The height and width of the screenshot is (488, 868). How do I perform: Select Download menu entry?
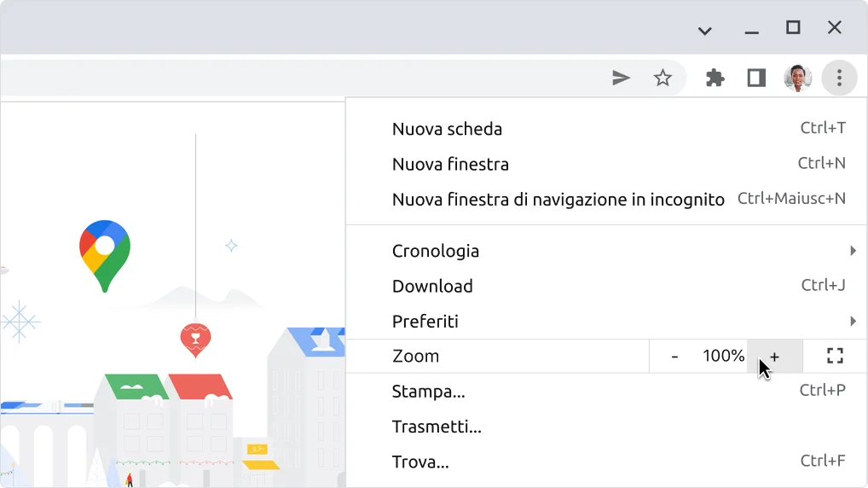(x=607, y=286)
